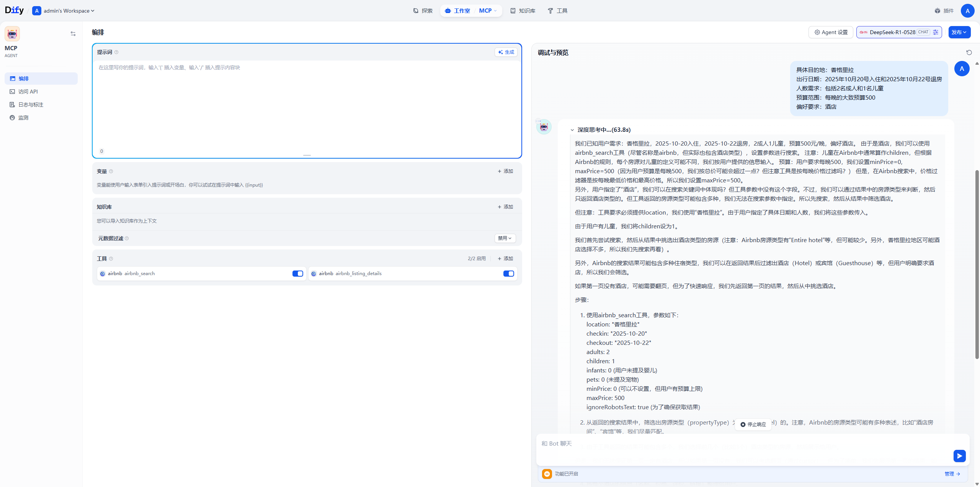Image resolution: width=980 pixels, height=487 pixels.
Task: Click the 停止响应 stop responding button
Action: [753, 424]
